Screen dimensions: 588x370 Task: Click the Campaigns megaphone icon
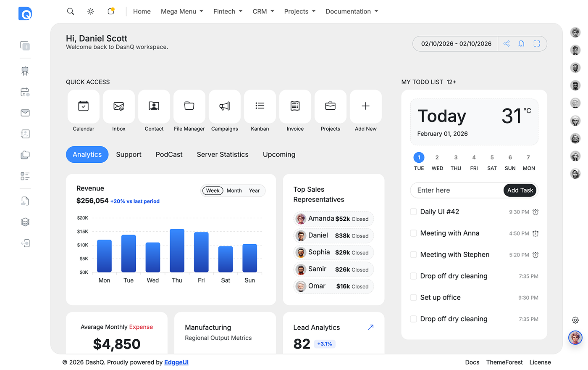(x=225, y=106)
